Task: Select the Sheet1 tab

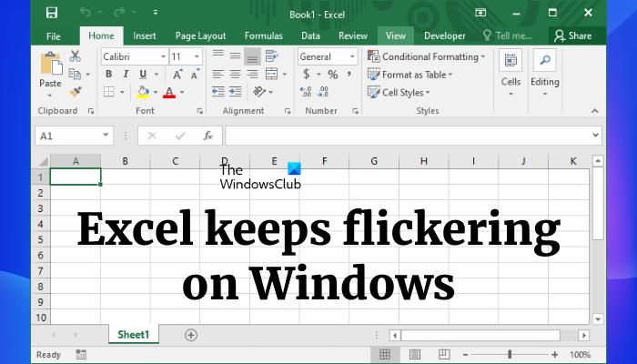Action: coord(133,335)
